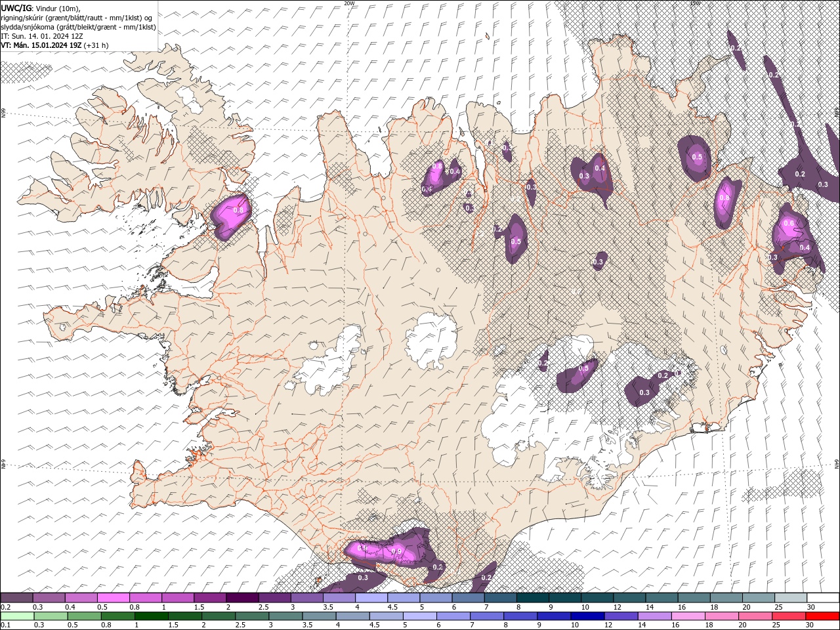Screen dimensions: 840x630
Task: Pick upper legend swatch between 20 and 25
Action: [x=759, y=598]
